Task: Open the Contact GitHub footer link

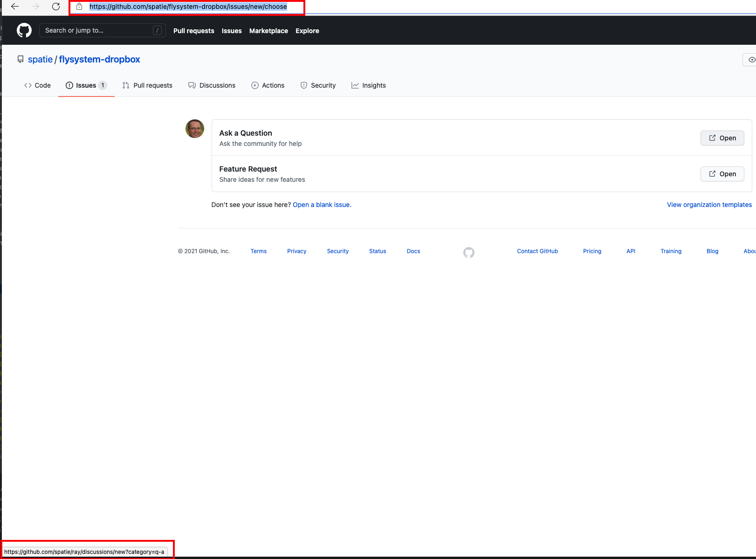Action: 537,251
